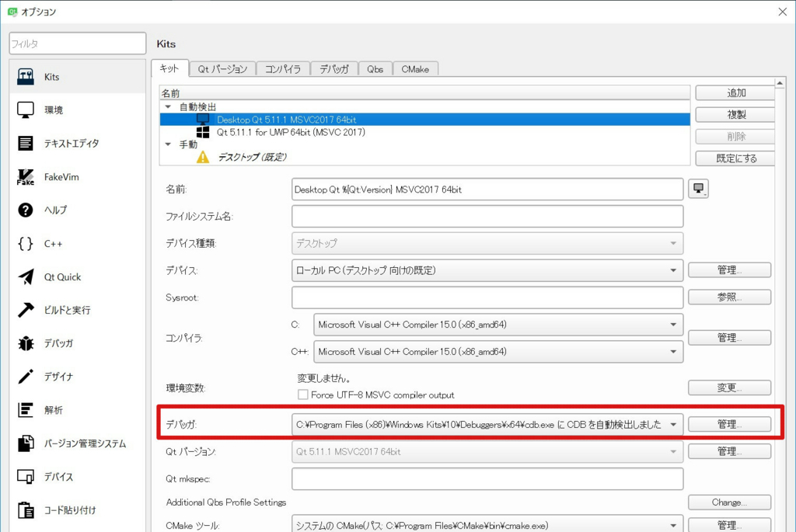
Task: Click the 変更 button for 環境変数
Action: point(729,388)
